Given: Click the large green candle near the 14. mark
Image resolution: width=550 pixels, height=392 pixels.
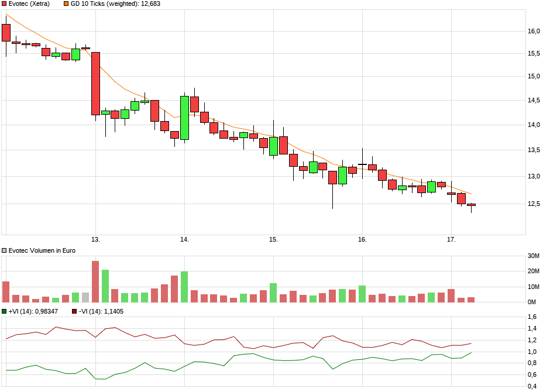Looking at the screenshot, I should pos(184,117).
